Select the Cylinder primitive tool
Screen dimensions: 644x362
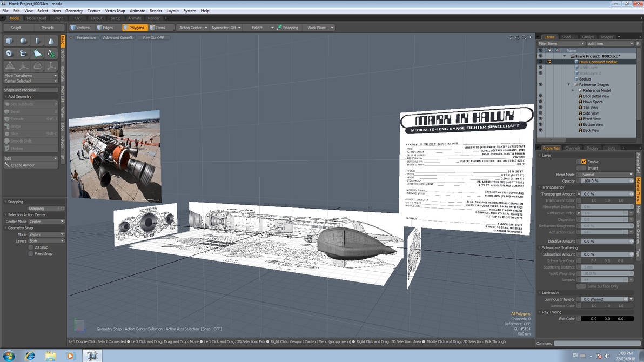click(x=37, y=41)
